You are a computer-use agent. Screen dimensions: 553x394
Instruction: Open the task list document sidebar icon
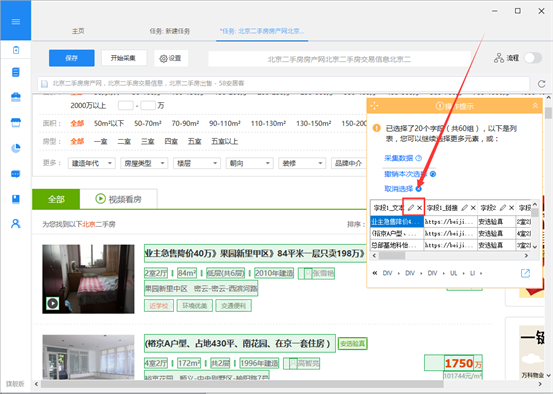[16, 72]
